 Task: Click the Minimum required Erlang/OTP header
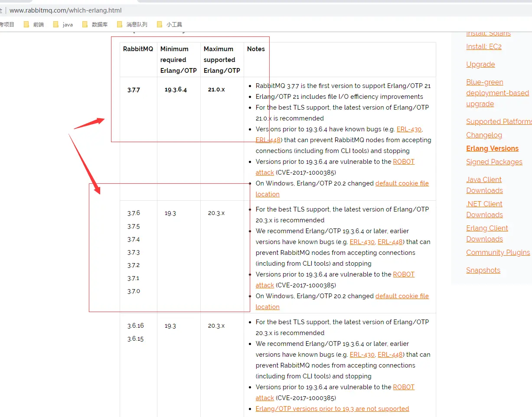pos(178,60)
